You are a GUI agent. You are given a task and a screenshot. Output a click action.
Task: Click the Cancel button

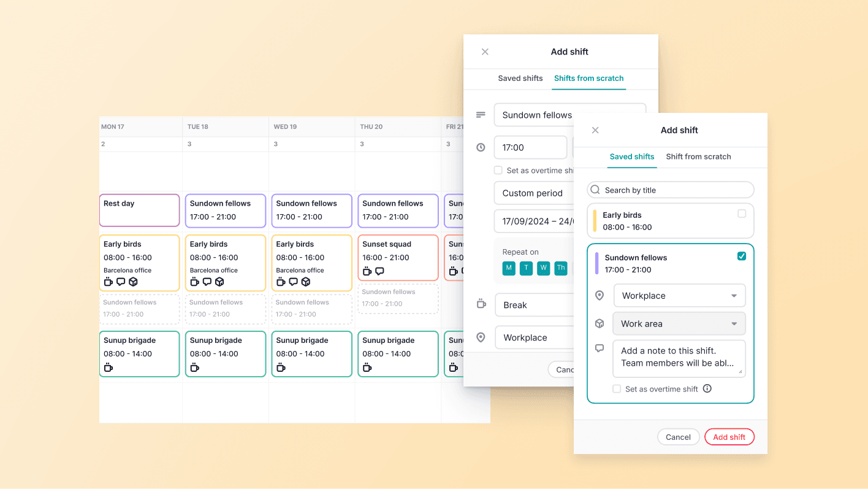click(678, 436)
